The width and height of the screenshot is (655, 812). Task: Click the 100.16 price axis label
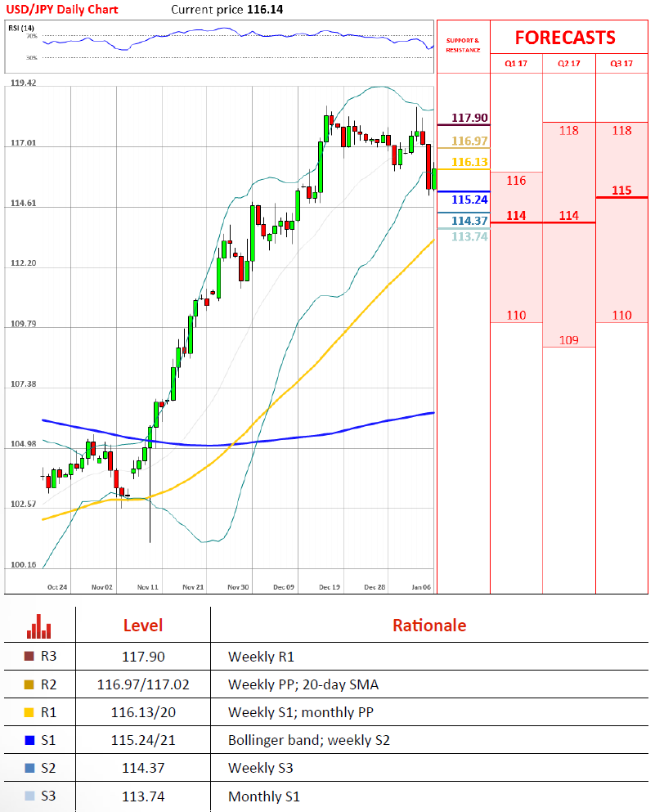coord(23,564)
